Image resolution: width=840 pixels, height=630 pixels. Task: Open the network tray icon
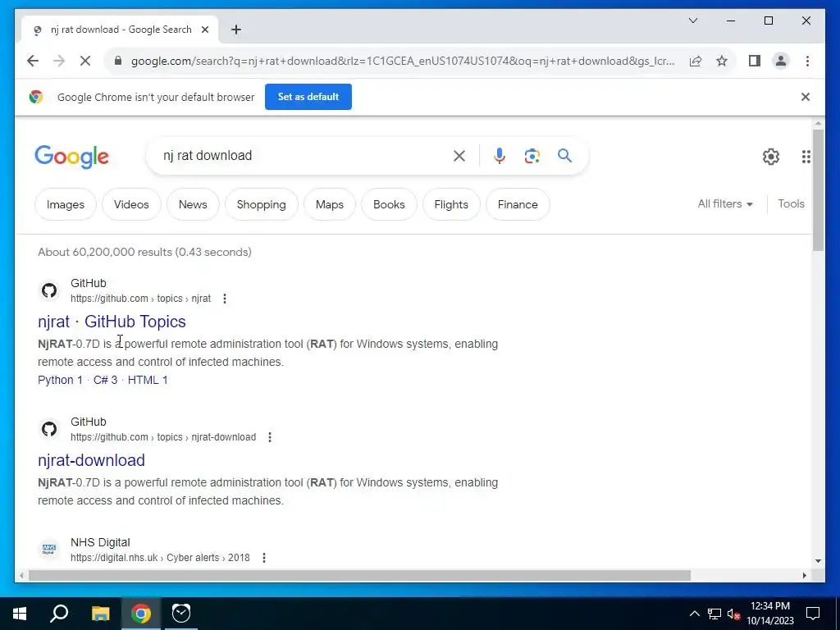[x=714, y=614]
